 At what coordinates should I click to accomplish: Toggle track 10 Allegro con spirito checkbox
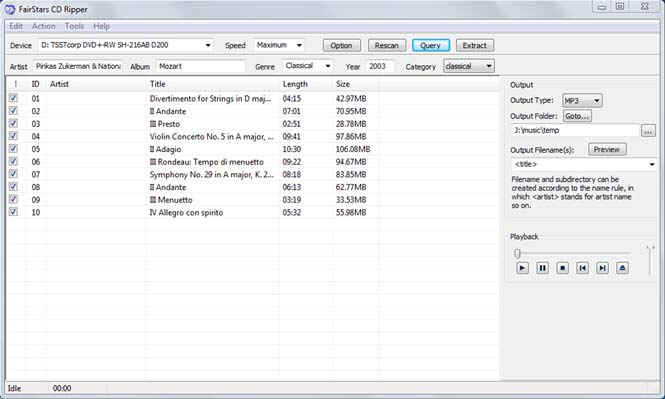click(13, 212)
